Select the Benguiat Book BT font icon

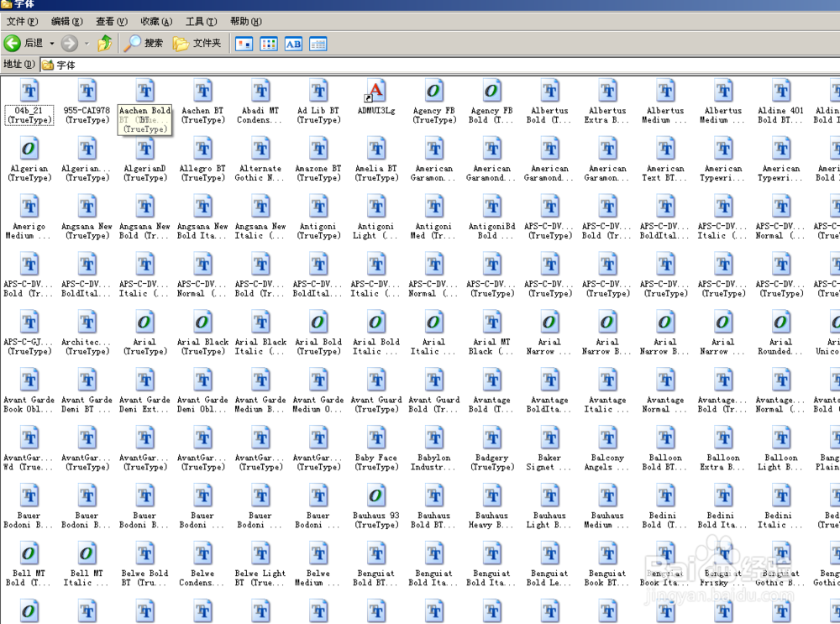(608, 553)
